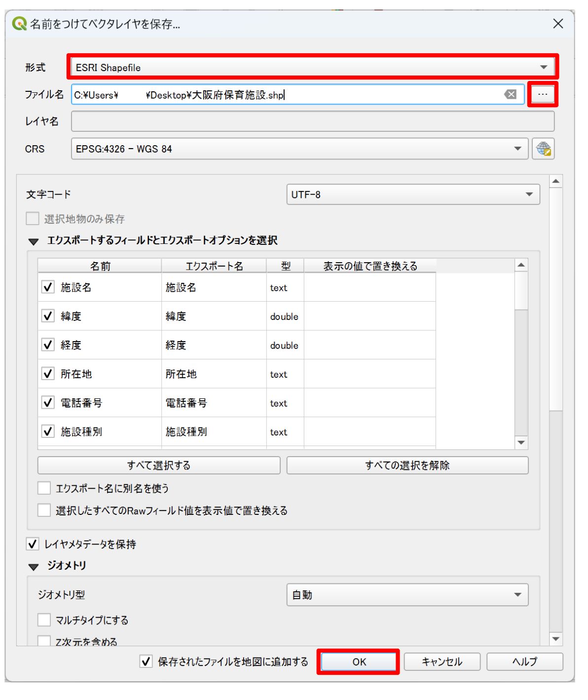Viewport: 588px width, 700px height.
Task: Click the QGIS logo in the title bar
Action: point(19,23)
